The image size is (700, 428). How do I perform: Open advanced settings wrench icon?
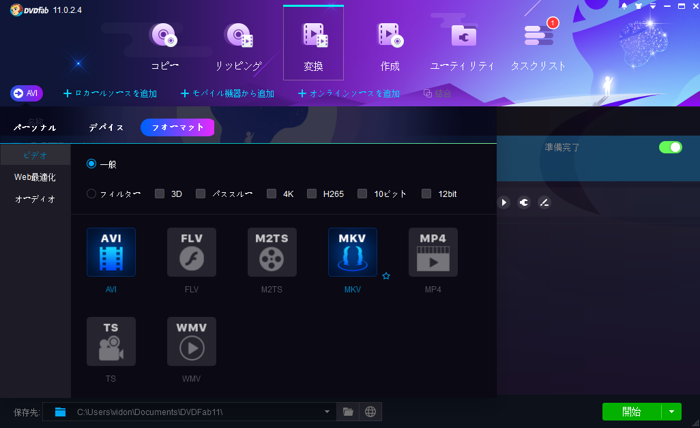[x=524, y=203]
